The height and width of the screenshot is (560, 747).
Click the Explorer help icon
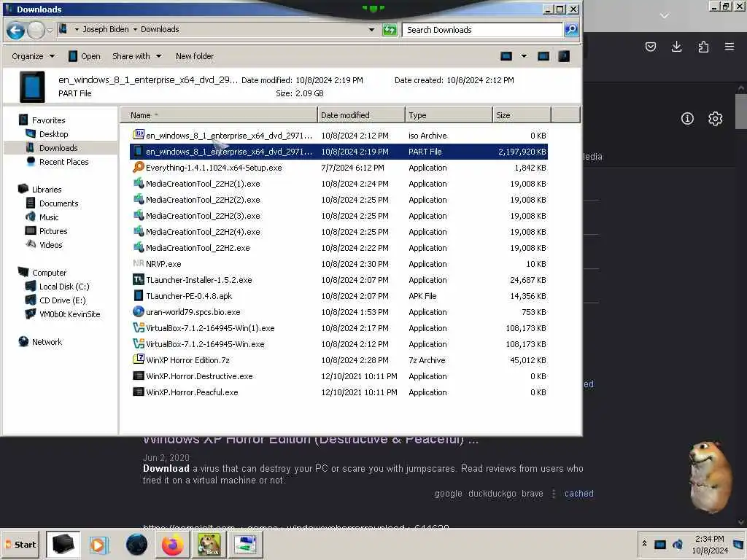[564, 56]
